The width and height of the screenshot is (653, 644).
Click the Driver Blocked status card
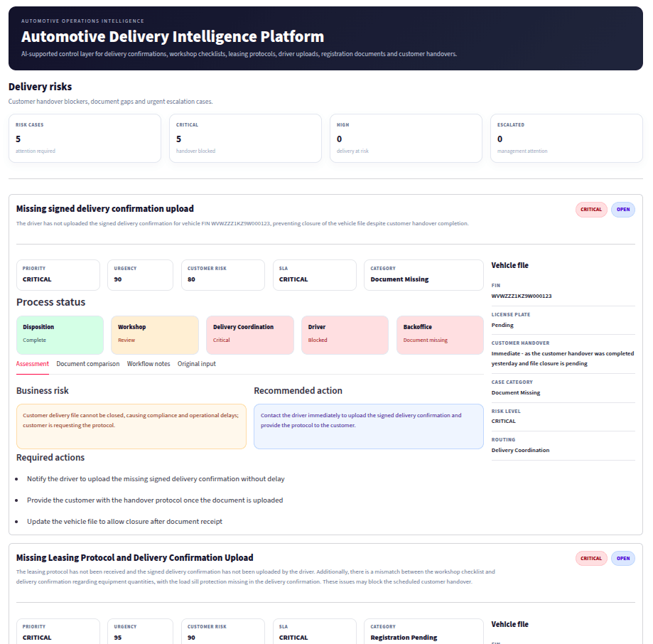pos(345,335)
